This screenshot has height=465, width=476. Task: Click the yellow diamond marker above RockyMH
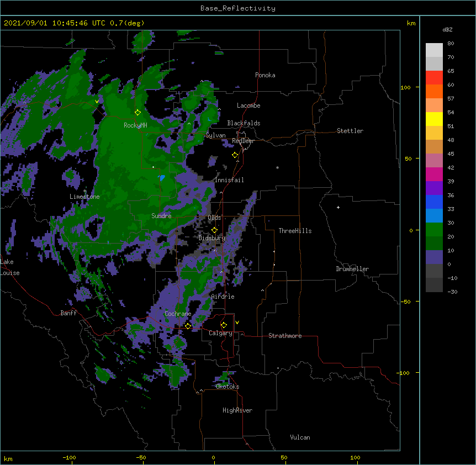[137, 113]
